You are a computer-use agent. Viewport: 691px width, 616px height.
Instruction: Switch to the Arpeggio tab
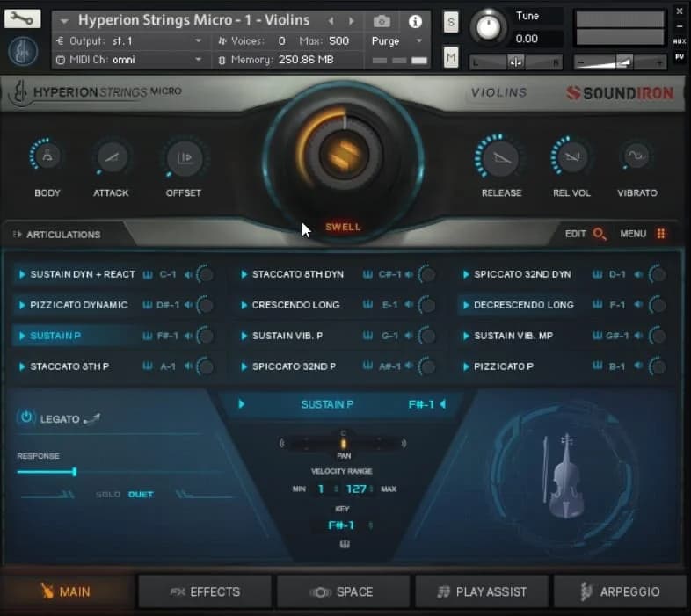(x=622, y=591)
